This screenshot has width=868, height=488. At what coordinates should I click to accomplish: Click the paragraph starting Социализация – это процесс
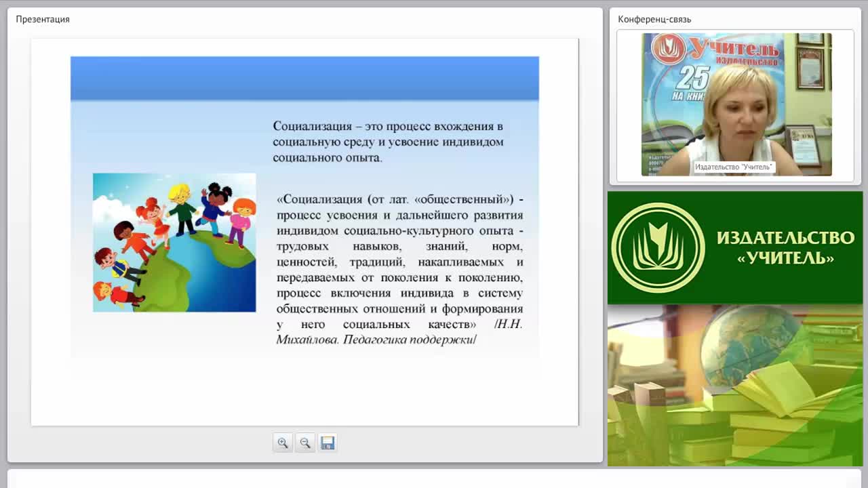pos(389,142)
